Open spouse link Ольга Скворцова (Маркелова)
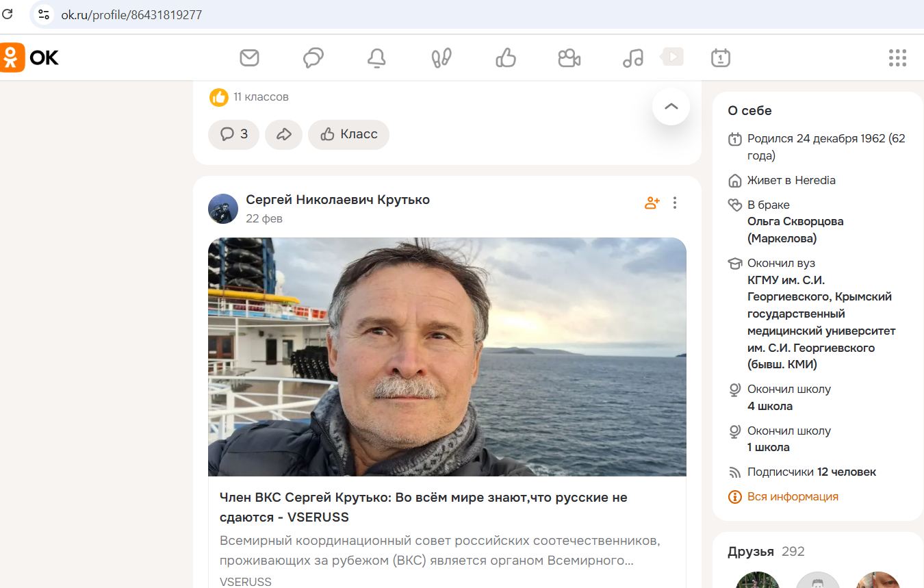 (795, 230)
